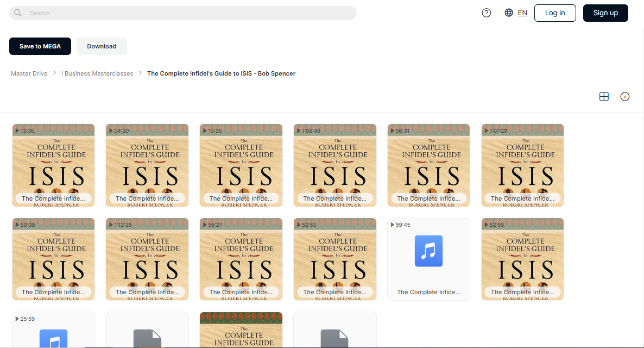Open I Business Masterclasses breadcrumb
The width and height of the screenshot is (644, 348).
coord(97,73)
